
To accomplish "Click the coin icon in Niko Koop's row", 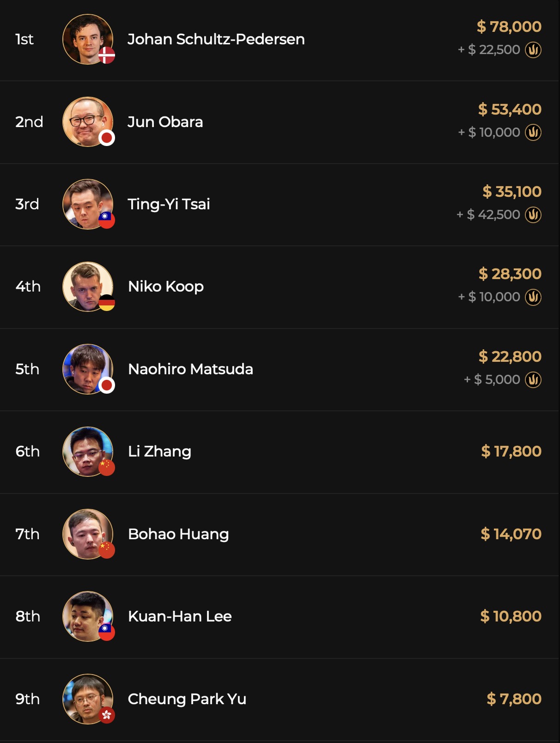I will click(x=533, y=297).
